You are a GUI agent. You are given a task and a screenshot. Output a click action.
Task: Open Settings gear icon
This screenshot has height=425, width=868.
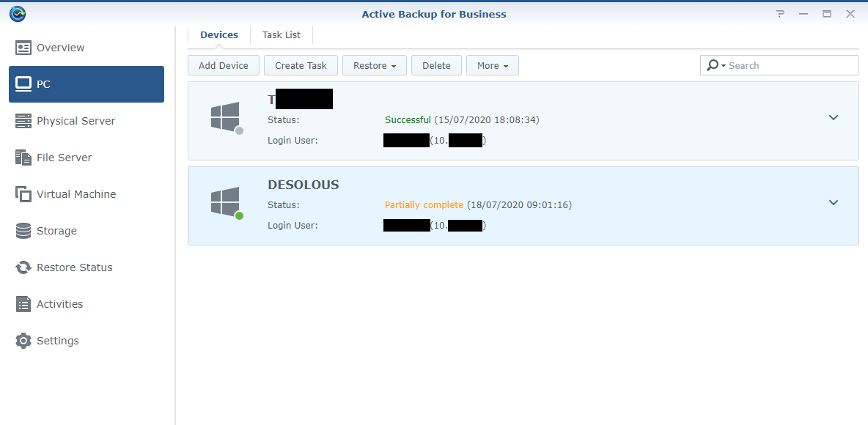click(x=23, y=340)
